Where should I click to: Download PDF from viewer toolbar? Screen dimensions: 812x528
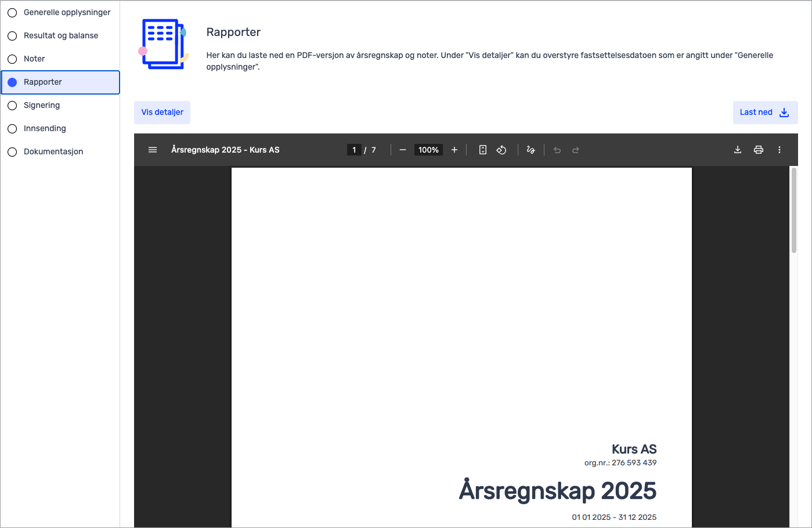[x=738, y=150]
